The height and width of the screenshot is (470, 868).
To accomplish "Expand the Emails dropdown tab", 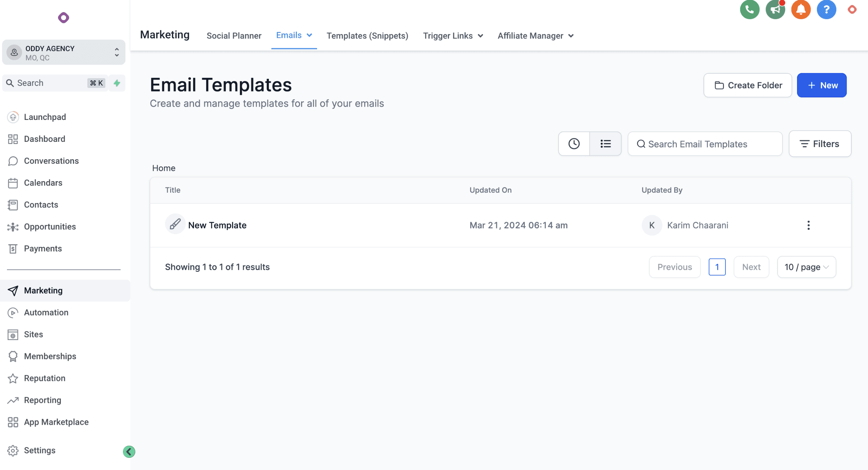I will (294, 35).
